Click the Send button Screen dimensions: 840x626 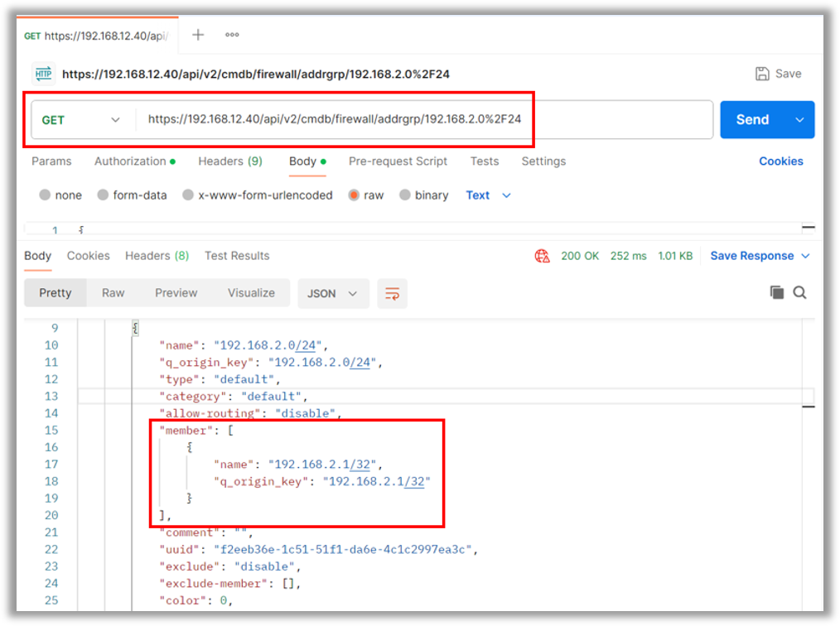point(752,119)
